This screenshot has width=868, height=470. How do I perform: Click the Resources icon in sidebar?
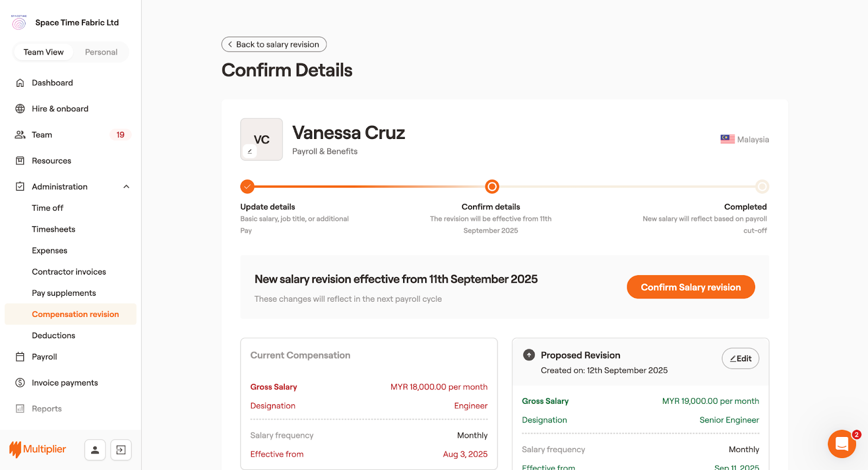click(x=20, y=161)
